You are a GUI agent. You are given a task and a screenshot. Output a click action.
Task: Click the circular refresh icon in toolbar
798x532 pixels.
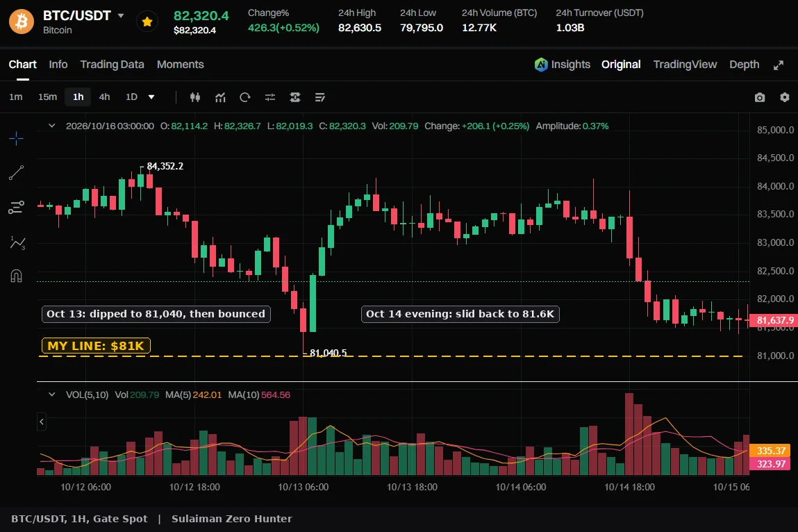click(244, 97)
